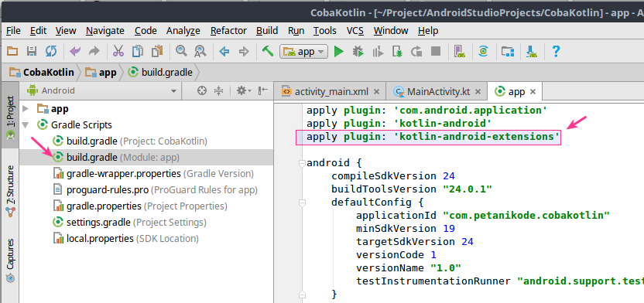Open the AVD Manager icon
Viewport: 644px width, 303px height.
tap(460, 51)
